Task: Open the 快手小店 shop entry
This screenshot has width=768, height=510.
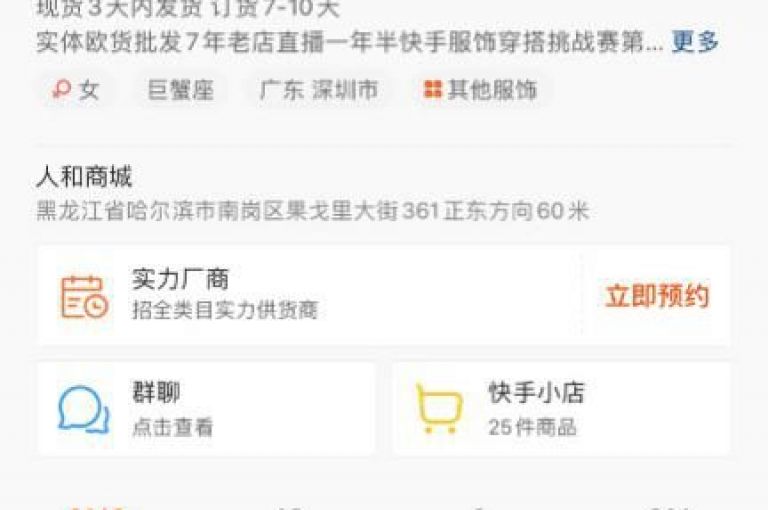Action: click(561, 409)
